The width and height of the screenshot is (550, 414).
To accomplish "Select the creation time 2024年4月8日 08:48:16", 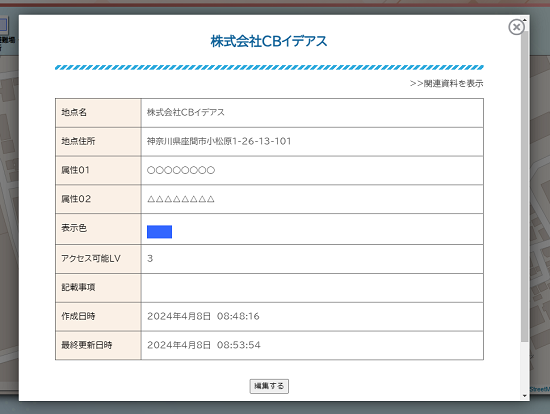I will tap(203, 316).
